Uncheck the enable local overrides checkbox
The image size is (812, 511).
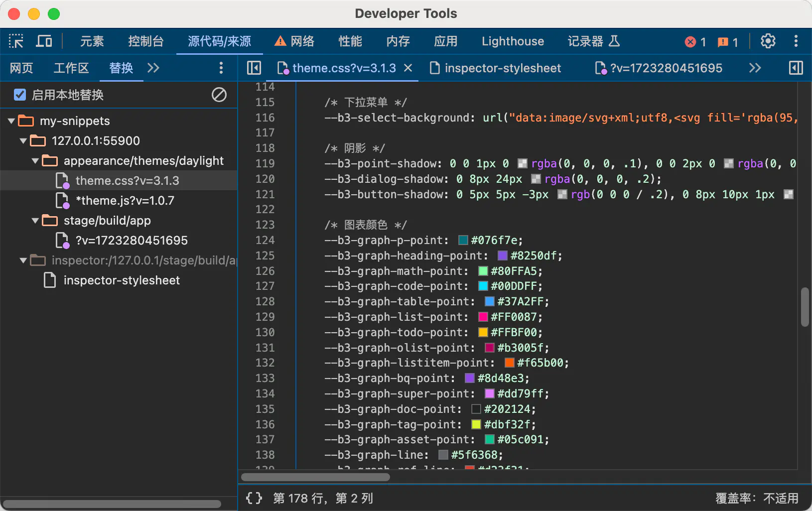[20, 95]
